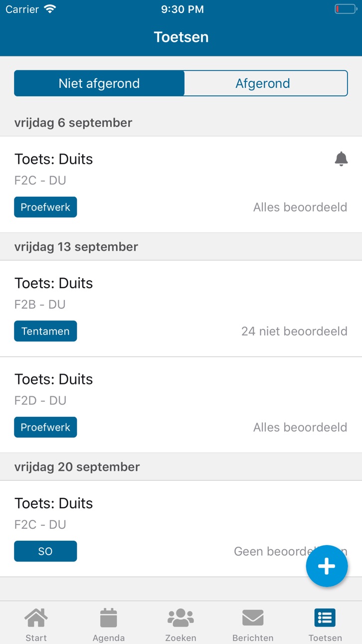Tap the bell notification icon on Duits F2C

pos(341,159)
